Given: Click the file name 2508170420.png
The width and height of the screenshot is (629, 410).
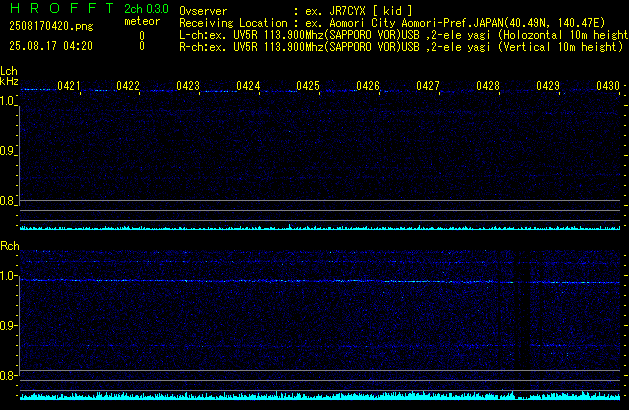Looking at the screenshot, I should [51, 26].
